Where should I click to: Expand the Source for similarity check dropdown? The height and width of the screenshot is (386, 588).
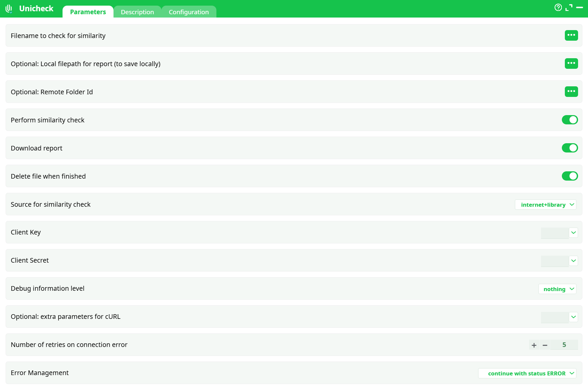click(x=545, y=205)
